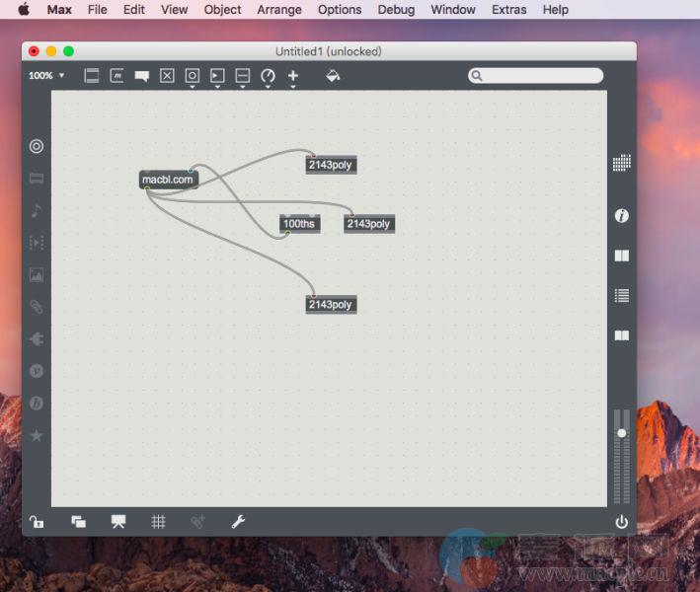Open the Extras menu
Viewport: 700px width, 592px height.
pos(508,10)
